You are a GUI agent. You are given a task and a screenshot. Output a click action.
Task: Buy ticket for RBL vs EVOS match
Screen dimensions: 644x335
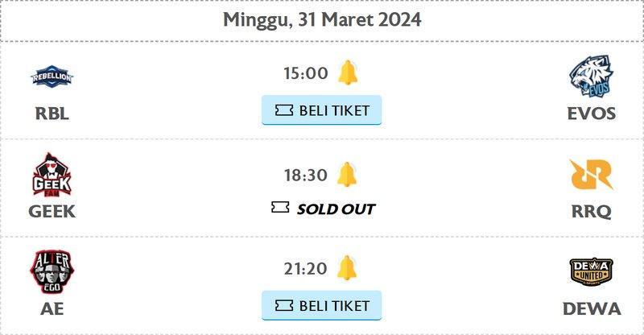(321, 110)
